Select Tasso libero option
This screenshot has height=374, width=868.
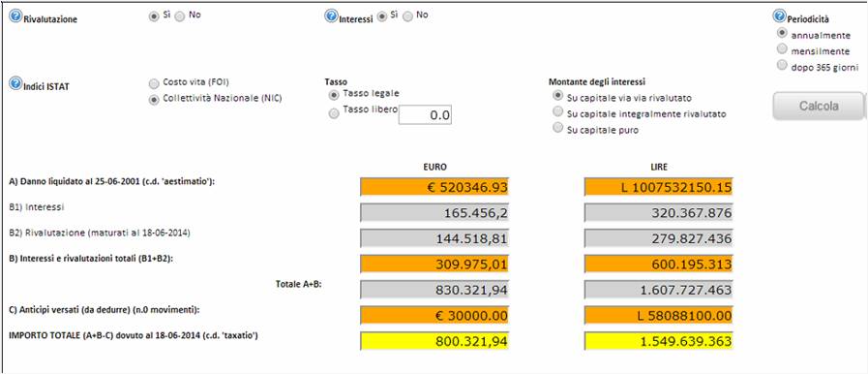[x=334, y=113]
